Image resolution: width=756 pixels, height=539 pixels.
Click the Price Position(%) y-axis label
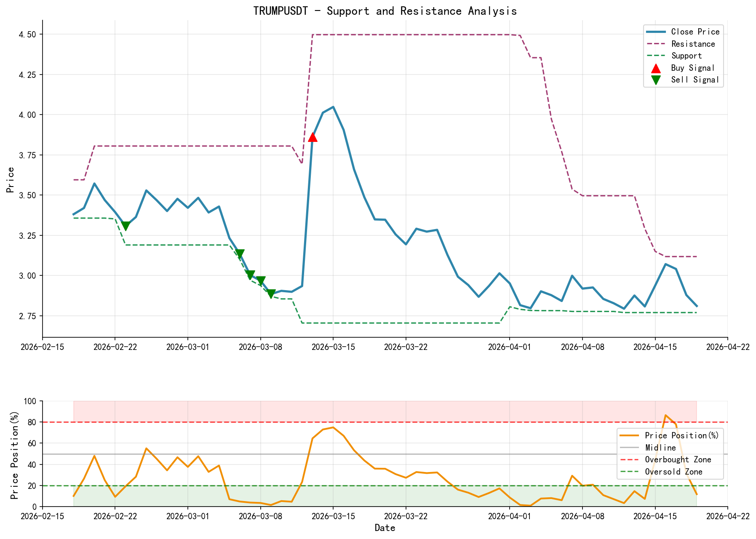pos(15,456)
